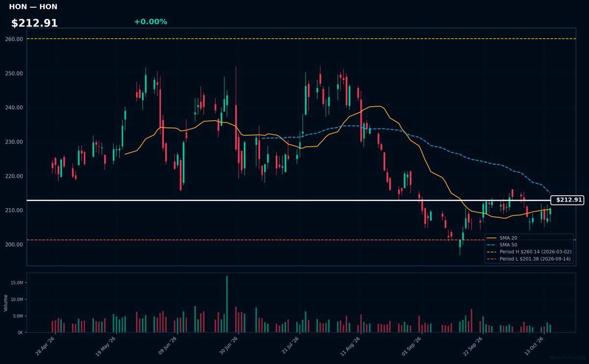
Task: Click the 28 Apr '26 date label
Action: (x=45, y=346)
